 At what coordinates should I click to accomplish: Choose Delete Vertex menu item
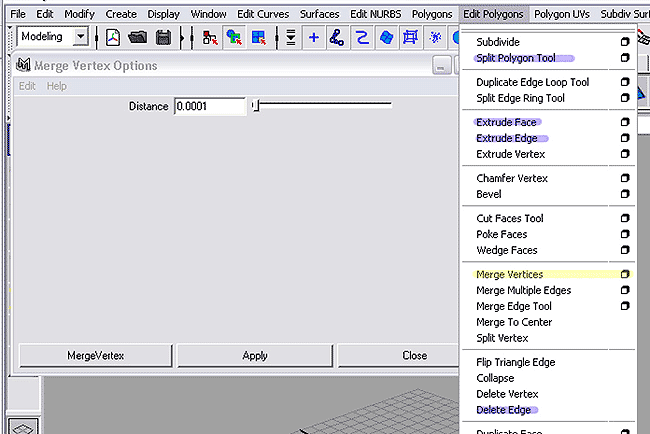point(507,394)
